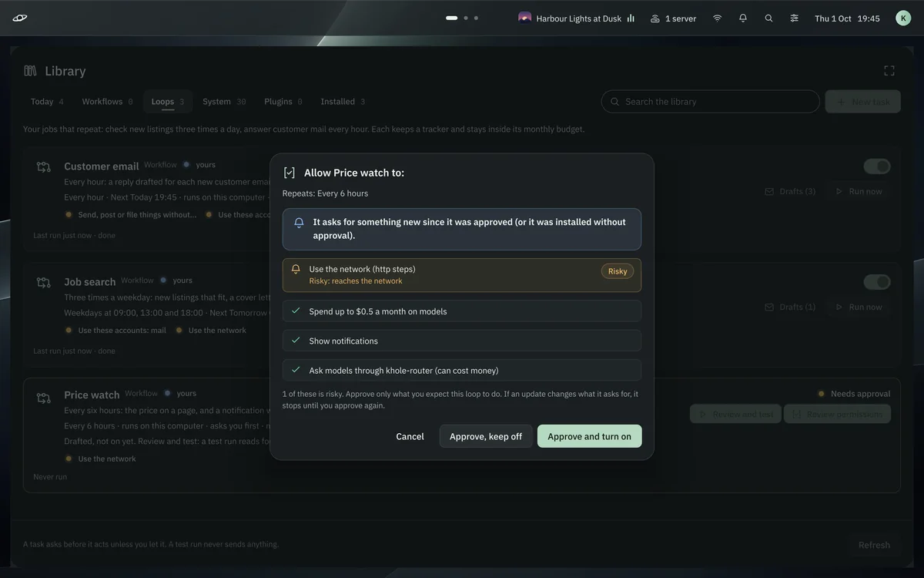Click the Job search loop icon
Viewport: 924px width, 578px height.
(x=44, y=282)
